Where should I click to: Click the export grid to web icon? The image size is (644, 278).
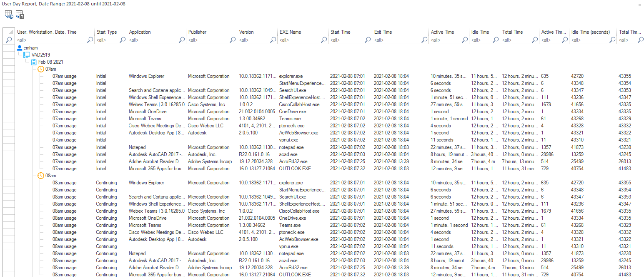tap(9, 15)
